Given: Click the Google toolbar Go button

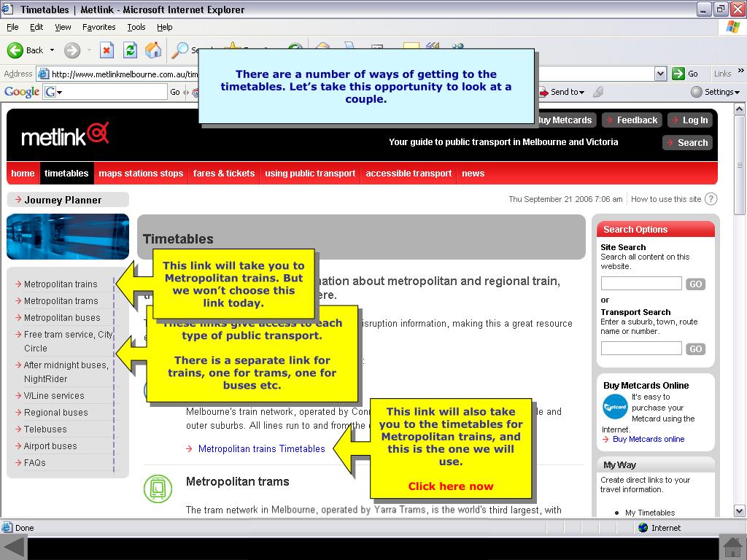Looking at the screenshot, I should coord(175,92).
